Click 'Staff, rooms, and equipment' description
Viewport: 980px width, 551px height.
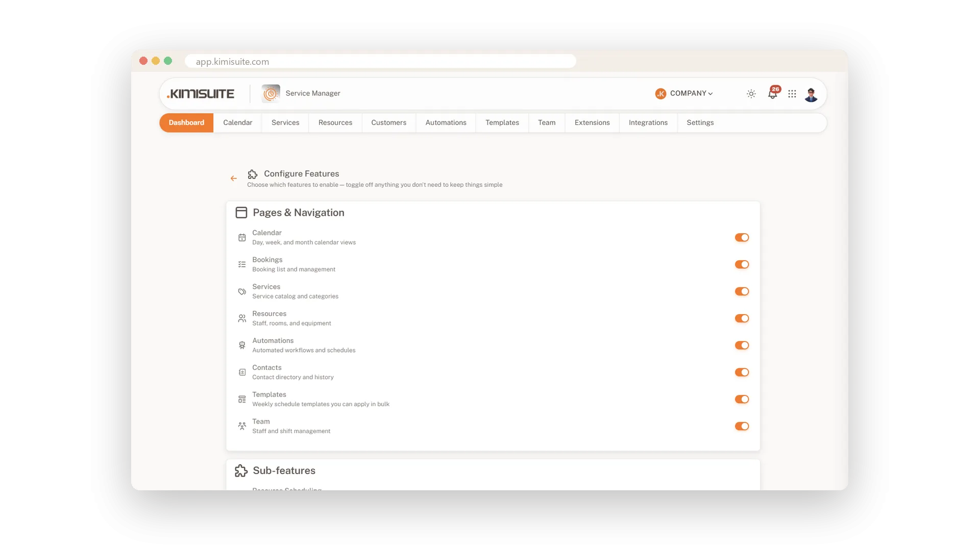click(291, 323)
